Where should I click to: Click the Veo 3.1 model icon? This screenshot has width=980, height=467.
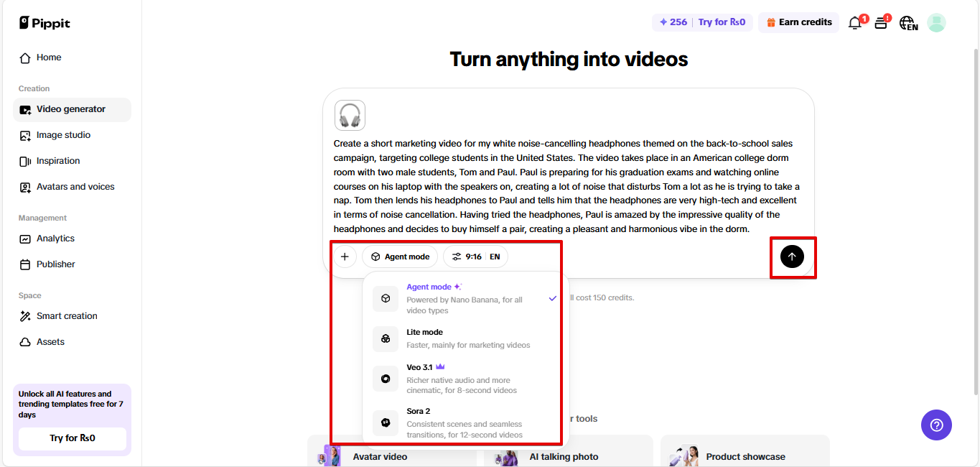[x=386, y=379]
